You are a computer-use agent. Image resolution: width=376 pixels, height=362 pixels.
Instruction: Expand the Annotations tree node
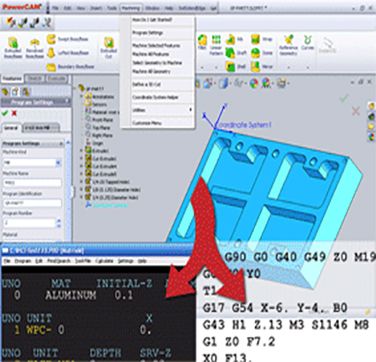pos(82,97)
